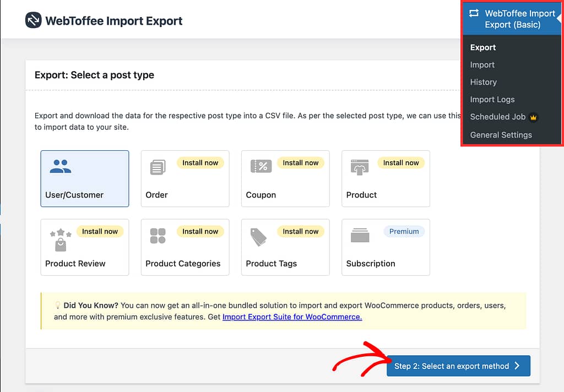The image size is (564, 392).
Task: Click the lightbulb icon before Did You Know
Action: [57, 306]
